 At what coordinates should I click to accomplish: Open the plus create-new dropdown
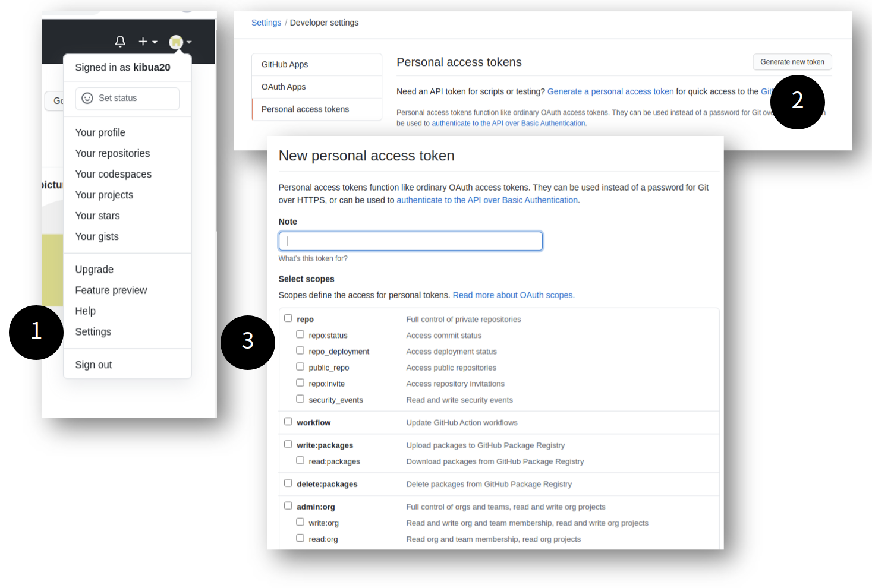147,42
